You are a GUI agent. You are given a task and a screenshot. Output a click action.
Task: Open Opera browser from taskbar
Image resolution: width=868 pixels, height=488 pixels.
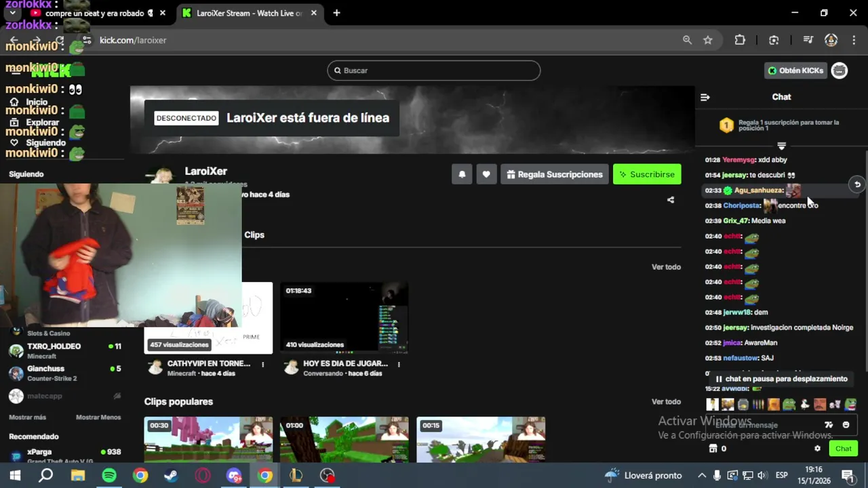203,476
